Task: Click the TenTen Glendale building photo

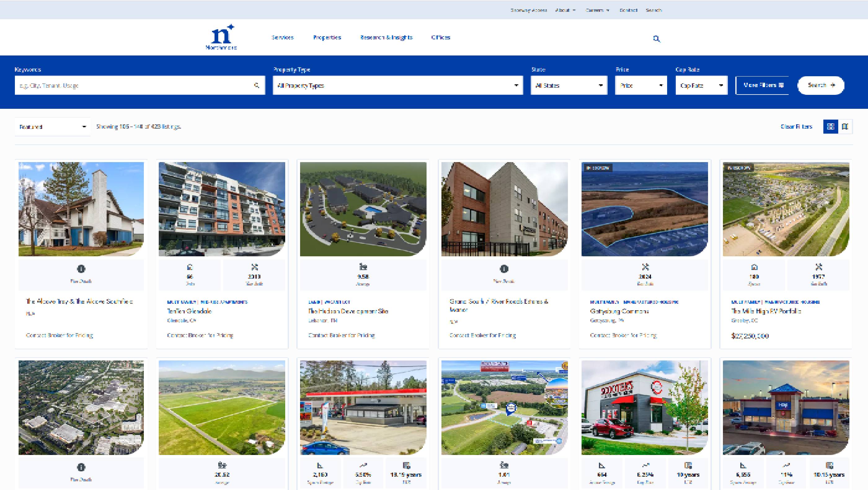Action: coord(222,209)
